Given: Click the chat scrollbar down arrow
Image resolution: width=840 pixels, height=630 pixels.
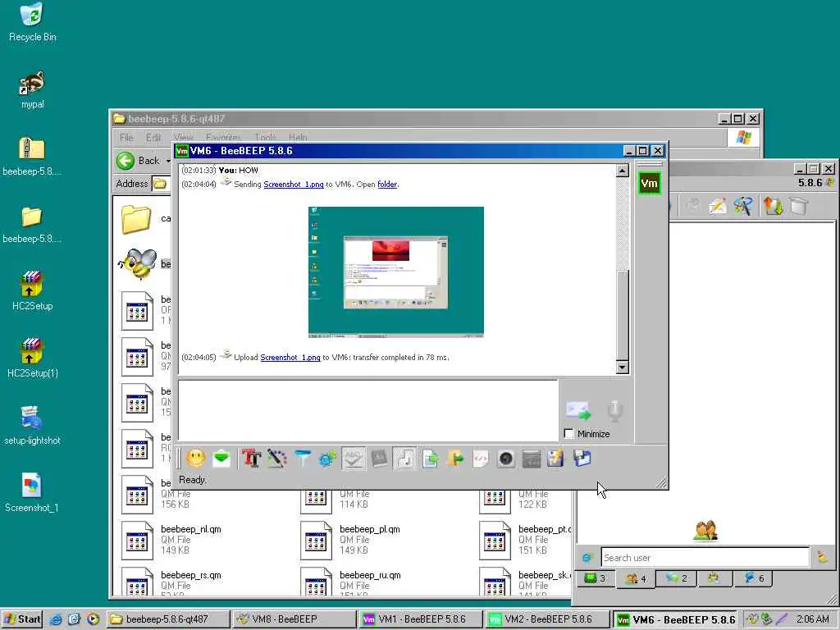Looking at the screenshot, I should [622, 367].
